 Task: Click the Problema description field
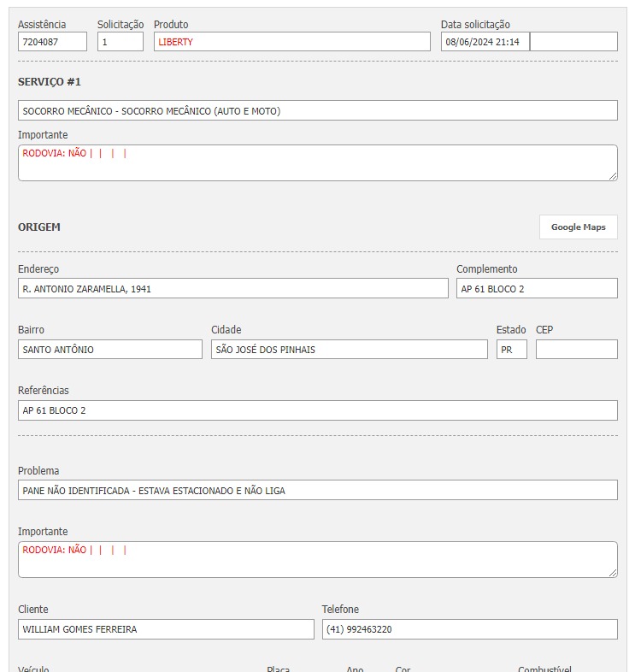317,491
